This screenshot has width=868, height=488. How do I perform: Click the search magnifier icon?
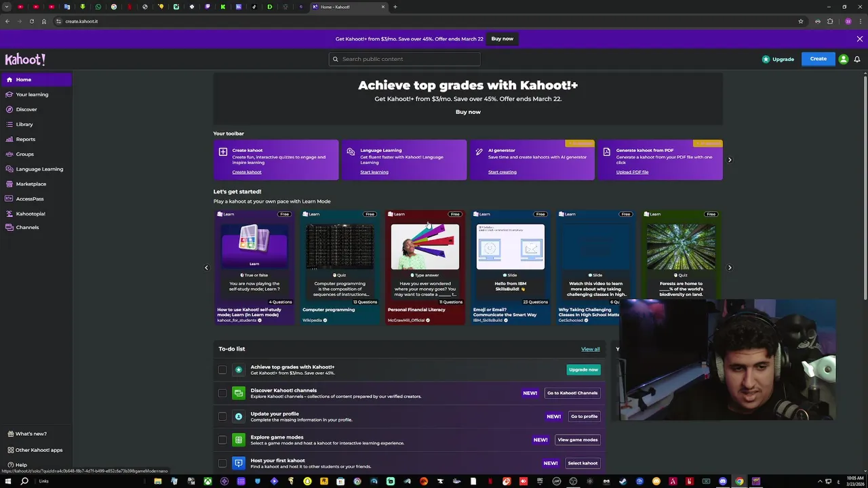[x=335, y=59]
